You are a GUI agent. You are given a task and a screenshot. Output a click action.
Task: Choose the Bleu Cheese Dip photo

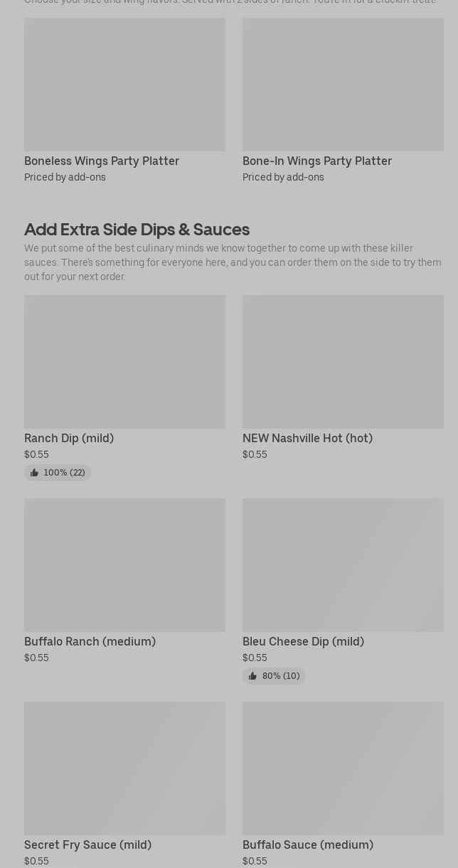pos(343,564)
